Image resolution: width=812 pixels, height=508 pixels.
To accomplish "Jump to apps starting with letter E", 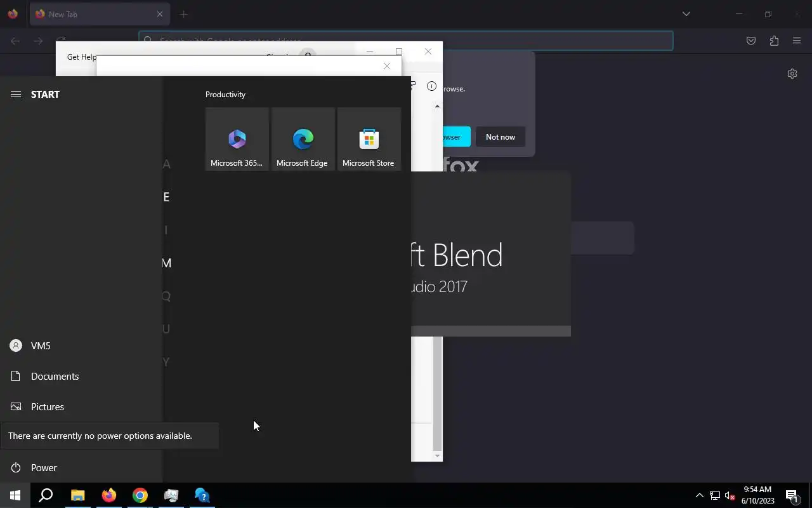I will point(166,197).
